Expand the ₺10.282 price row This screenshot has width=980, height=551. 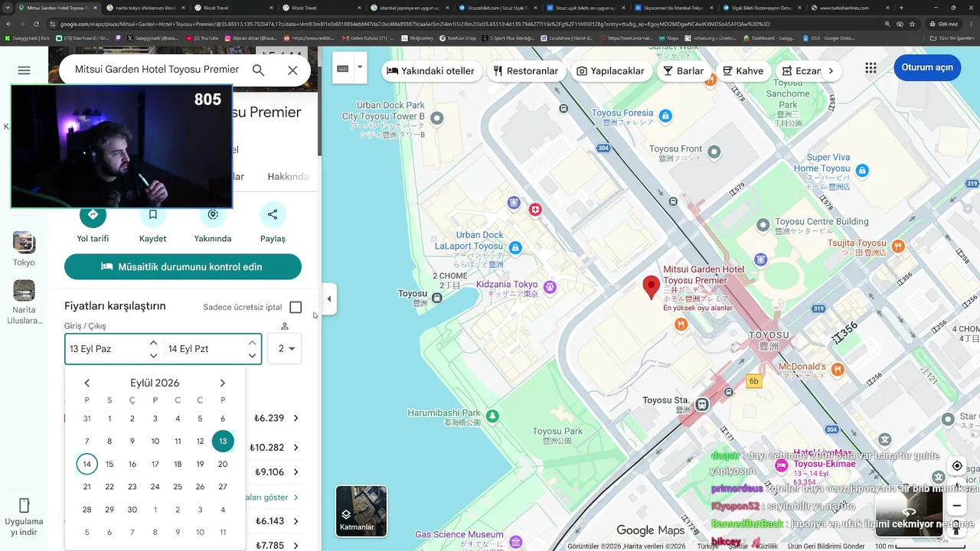pos(296,448)
